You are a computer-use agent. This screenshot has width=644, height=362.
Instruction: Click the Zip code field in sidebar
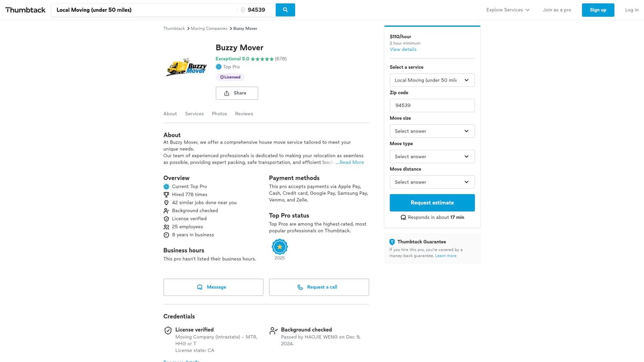(x=432, y=106)
